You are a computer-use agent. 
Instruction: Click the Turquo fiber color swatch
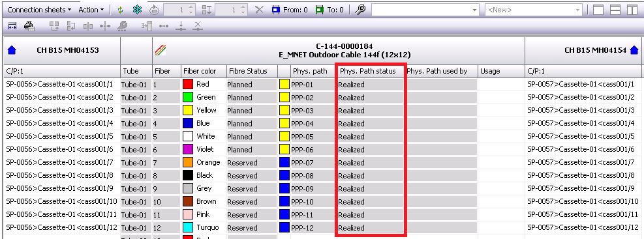click(188, 227)
